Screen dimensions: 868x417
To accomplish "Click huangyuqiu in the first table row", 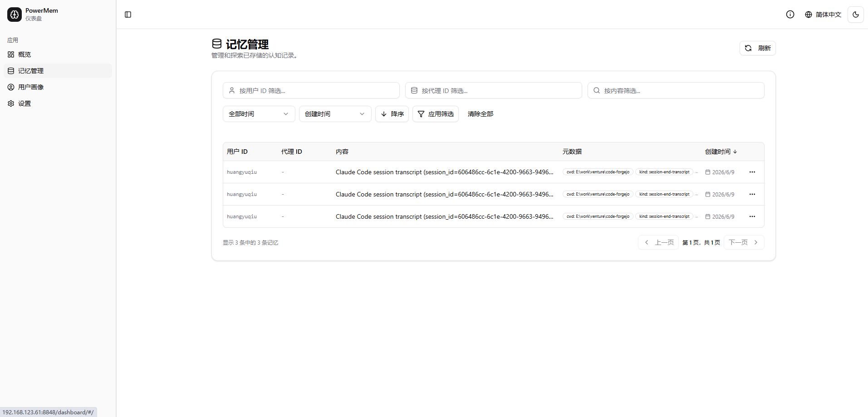I will (x=242, y=172).
